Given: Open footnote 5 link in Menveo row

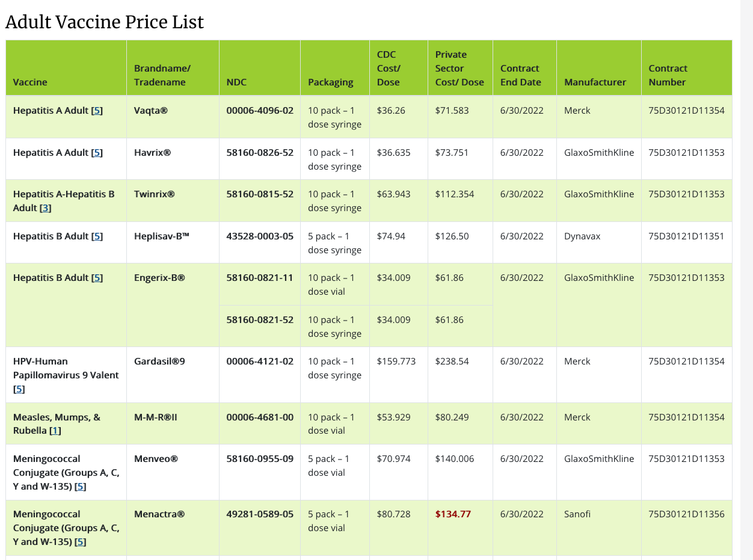Looking at the screenshot, I should [x=80, y=487].
